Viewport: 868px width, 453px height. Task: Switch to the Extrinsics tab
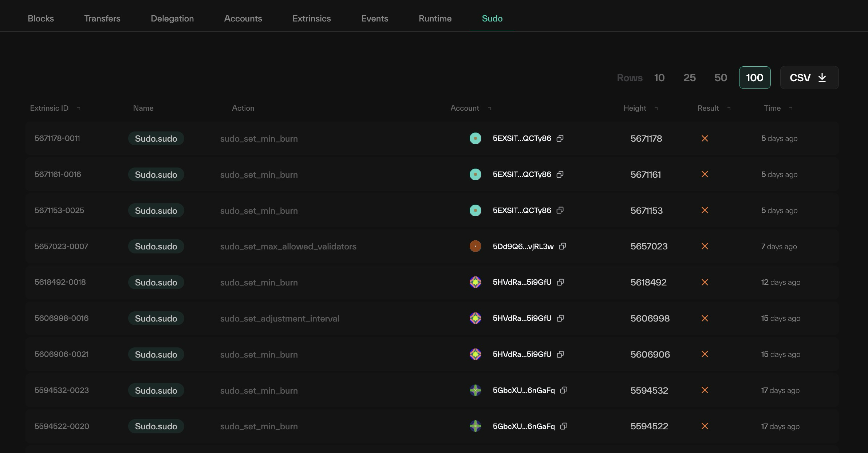311,19
